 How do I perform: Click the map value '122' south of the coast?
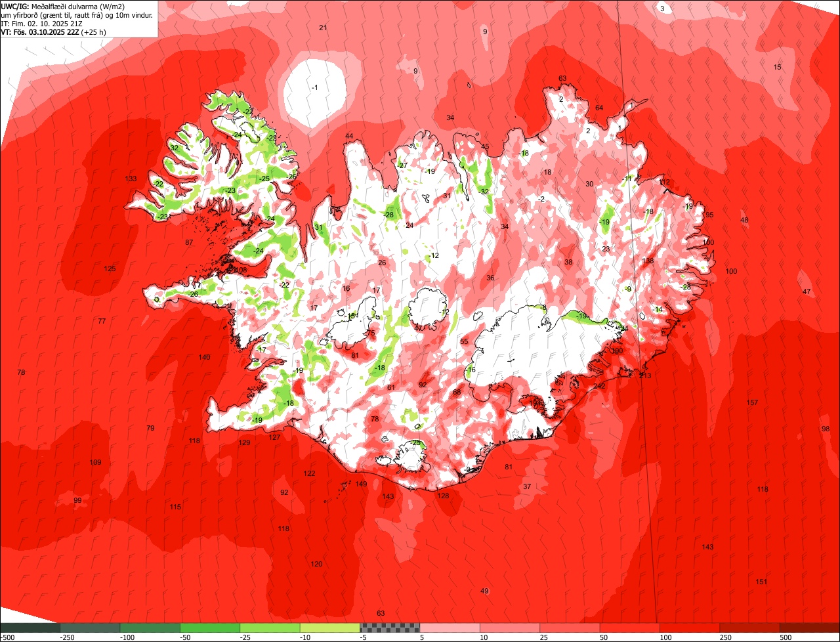pos(310,474)
